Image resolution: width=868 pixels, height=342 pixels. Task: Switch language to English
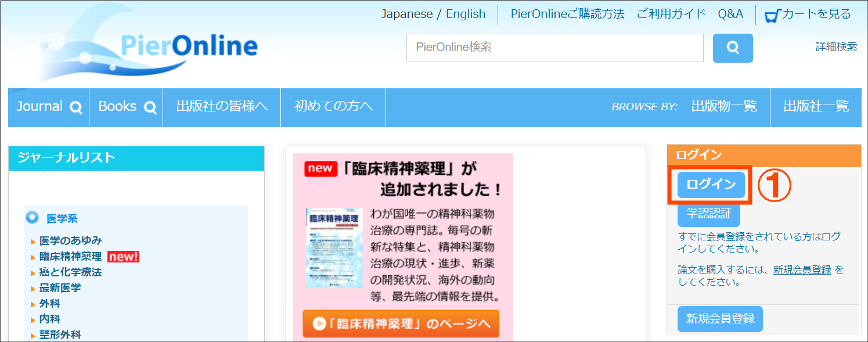[466, 14]
